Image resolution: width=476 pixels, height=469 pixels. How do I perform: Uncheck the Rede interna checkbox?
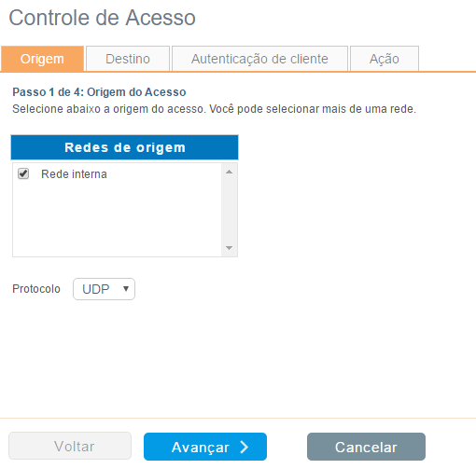(x=23, y=173)
